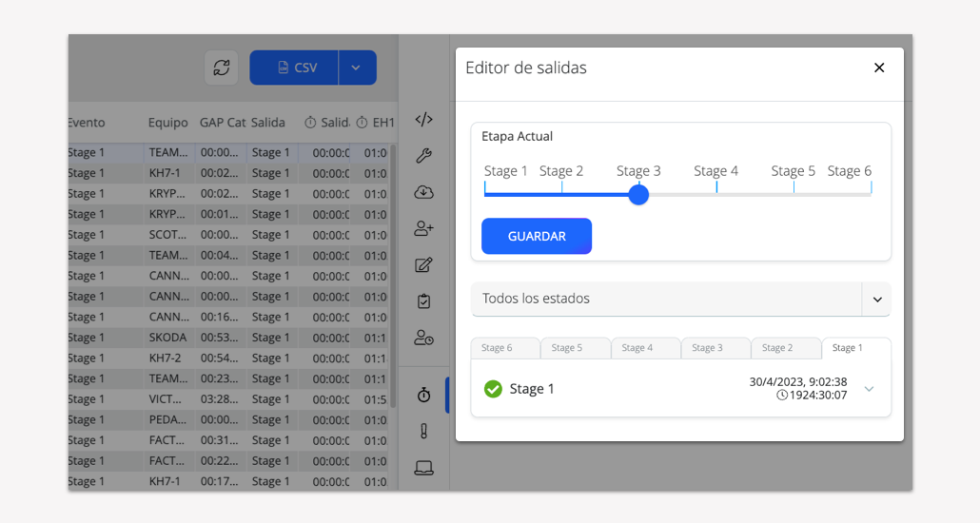Open the Todos los estados dropdown
Screen dimensions: 980x523
click(680, 299)
